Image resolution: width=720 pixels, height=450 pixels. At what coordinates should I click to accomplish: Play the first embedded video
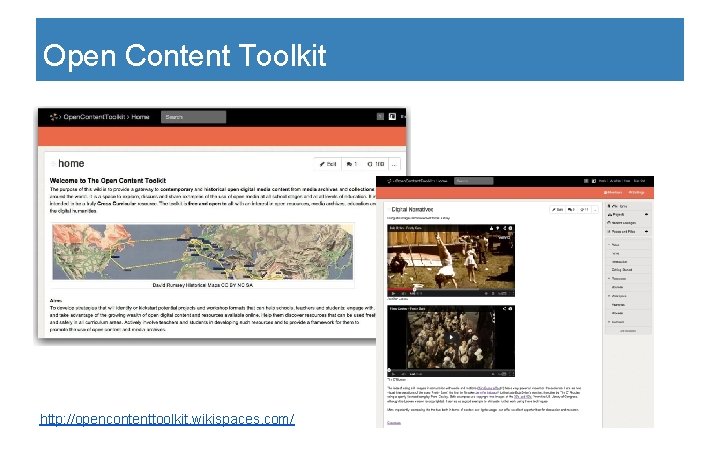point(393,293)
